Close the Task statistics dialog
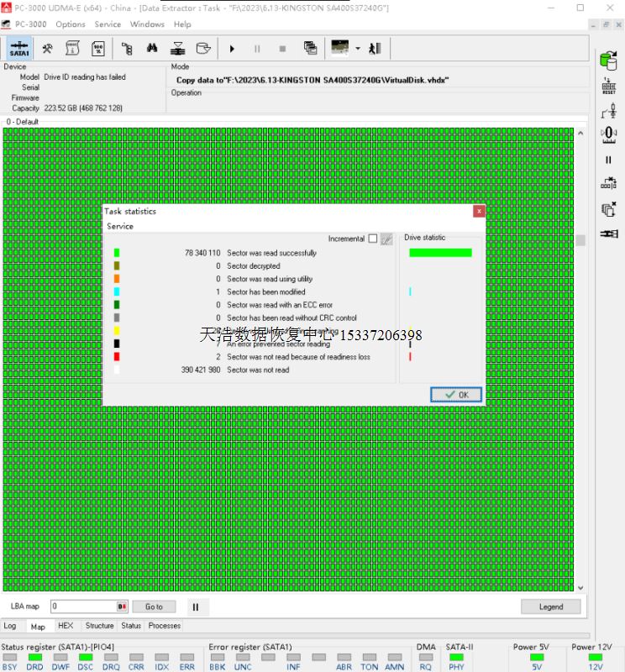Viewport: 625px width, 672px height. pos(478,212)
